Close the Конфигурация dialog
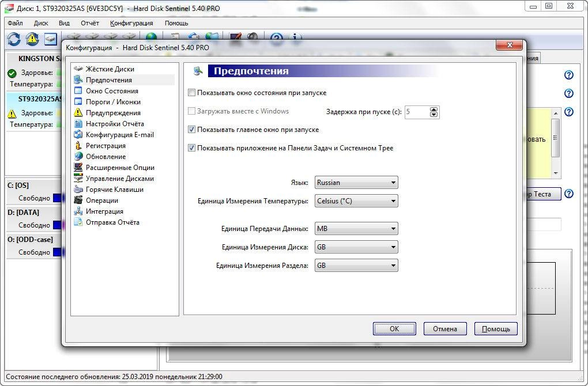This screenshot has width=588, height=386. (x=509, y=45)
